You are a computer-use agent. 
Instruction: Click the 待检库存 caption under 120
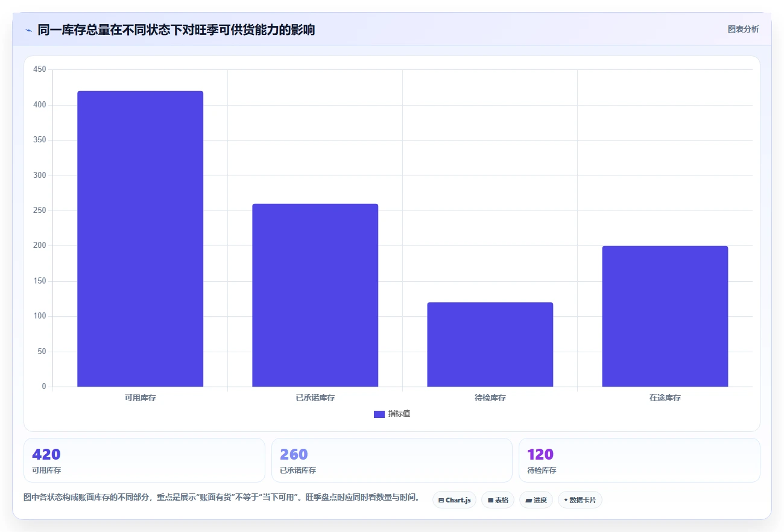(542, 470)
